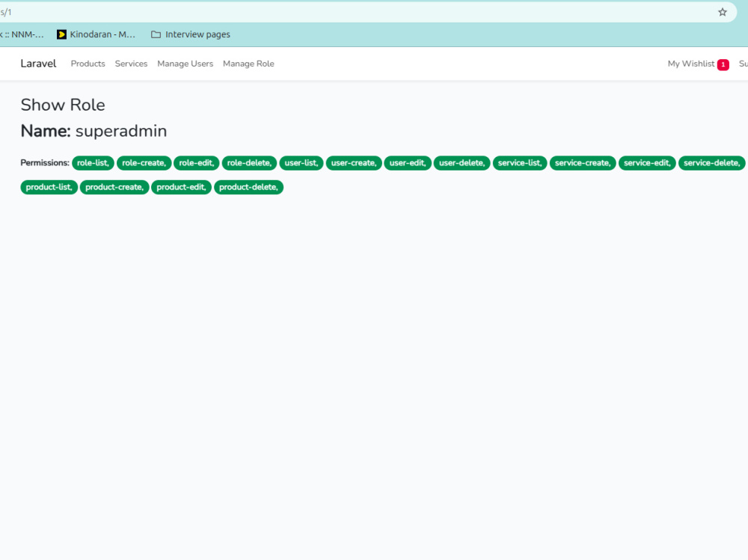
Task: Click the role-delete permission badge
Action: [x=250, y=163]
